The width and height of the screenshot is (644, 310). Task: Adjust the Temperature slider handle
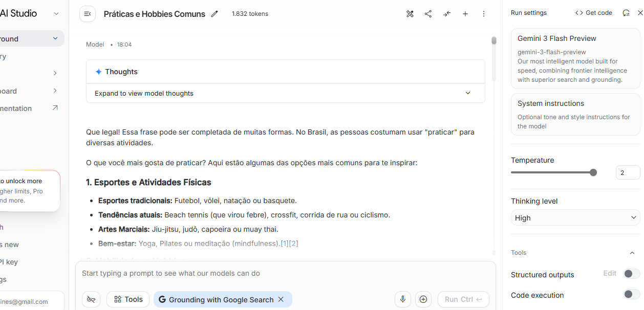pos(593,172)
